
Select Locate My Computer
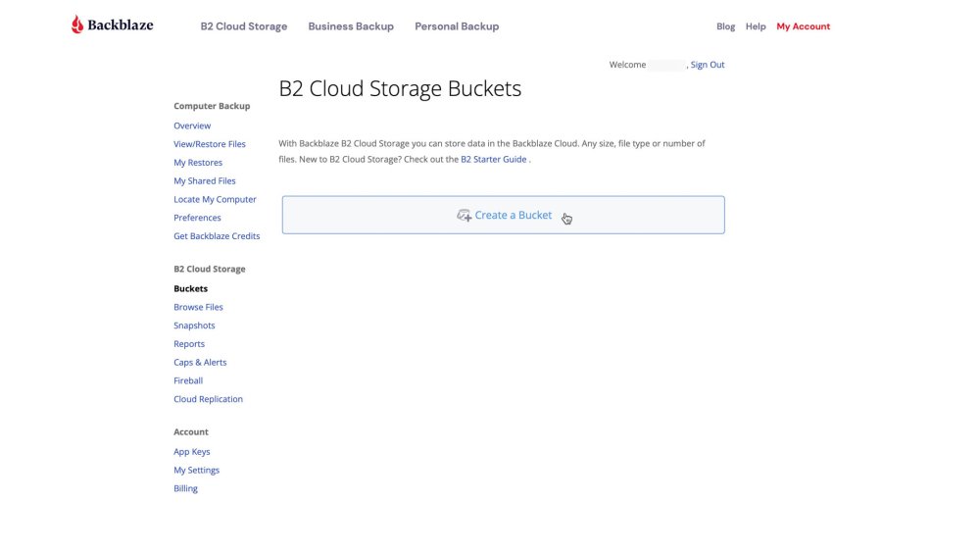click(x=215, y=199)
